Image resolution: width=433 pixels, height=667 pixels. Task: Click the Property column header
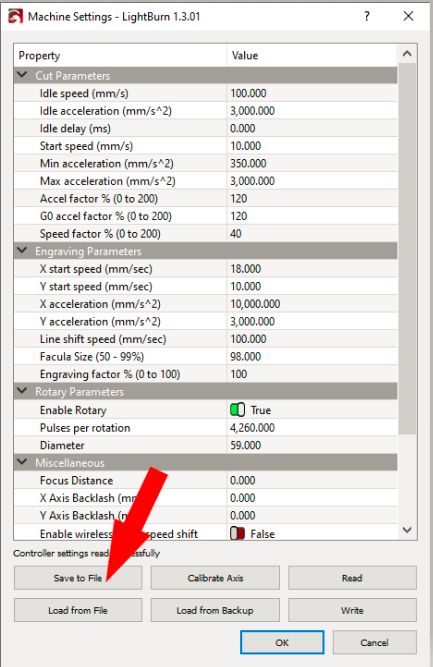click(x=120, y=55)
